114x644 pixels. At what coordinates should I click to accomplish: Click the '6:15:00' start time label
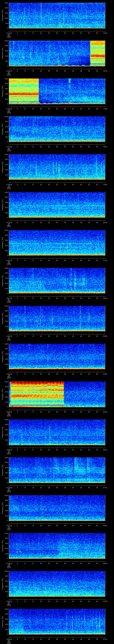9,71
